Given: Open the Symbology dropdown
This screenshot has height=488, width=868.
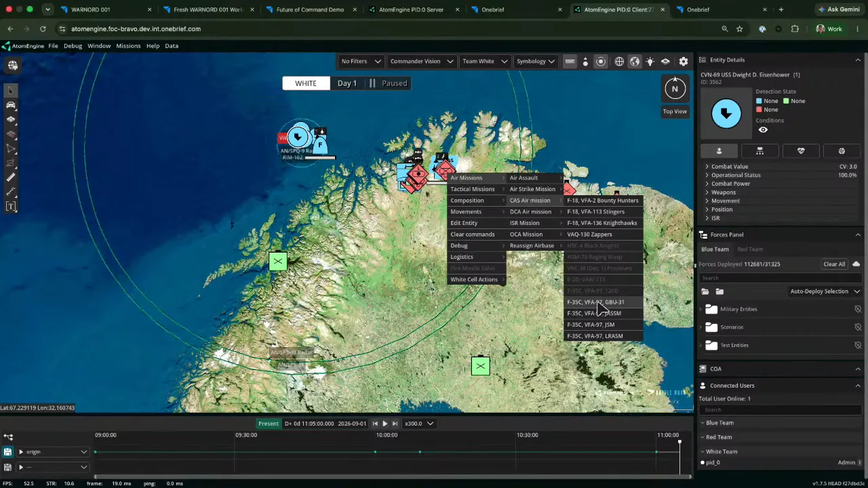Looking at the screenshot, I should [535, 61].
